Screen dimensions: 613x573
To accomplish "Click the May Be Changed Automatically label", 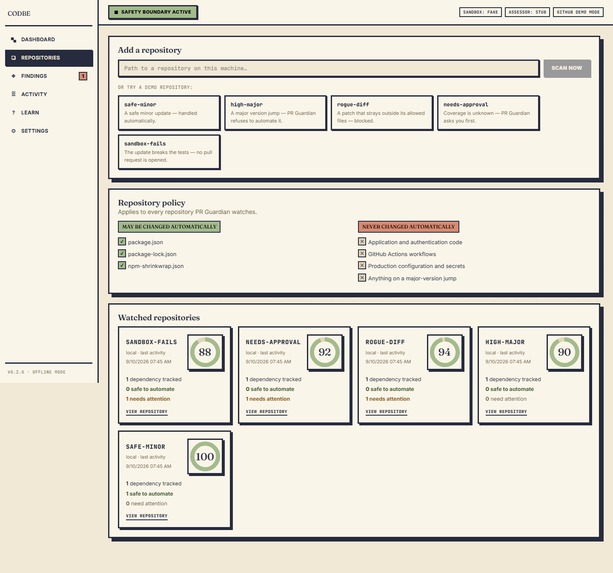I will pyautogui.click(x=169, y=227).
